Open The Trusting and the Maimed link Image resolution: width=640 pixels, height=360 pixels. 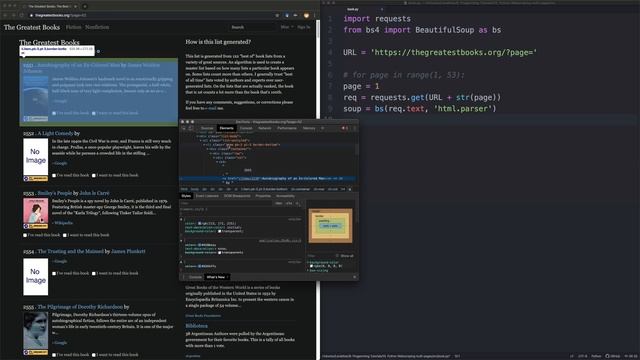[71, 251]
